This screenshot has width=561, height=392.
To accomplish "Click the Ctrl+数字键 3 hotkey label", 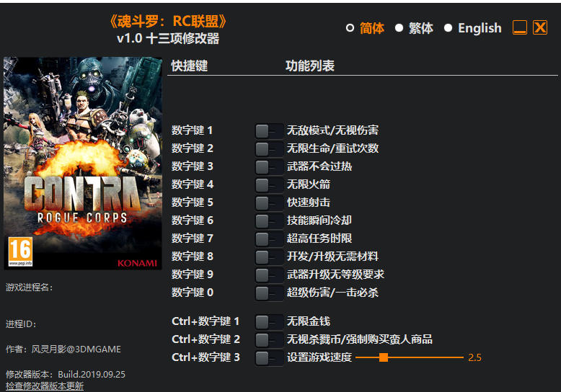I will pyautogui.click(x=206, y=357).
